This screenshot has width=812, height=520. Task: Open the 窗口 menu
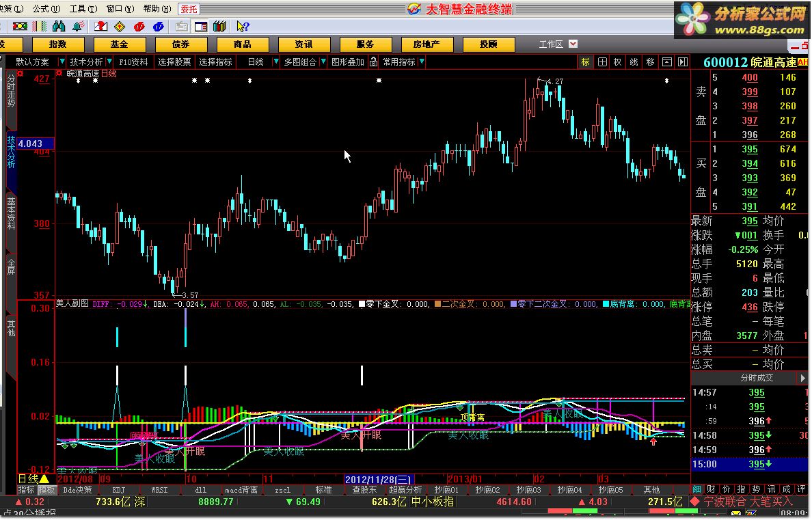pos(120,9)
